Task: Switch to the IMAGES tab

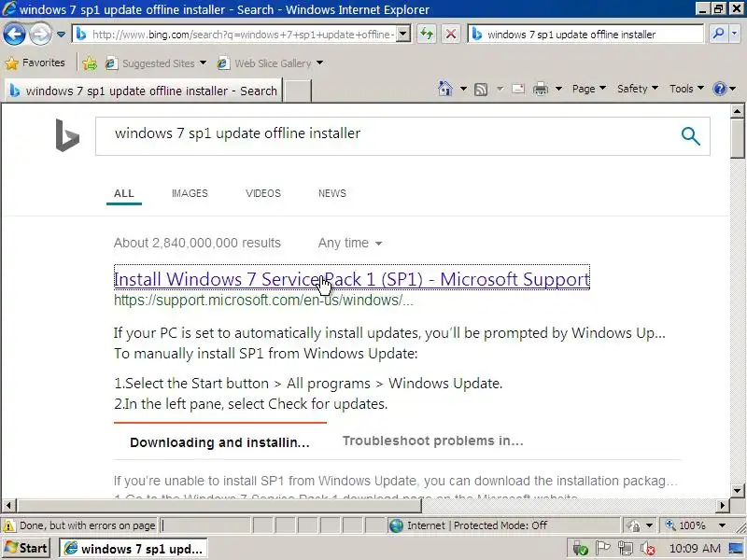Action: (190, 193)
